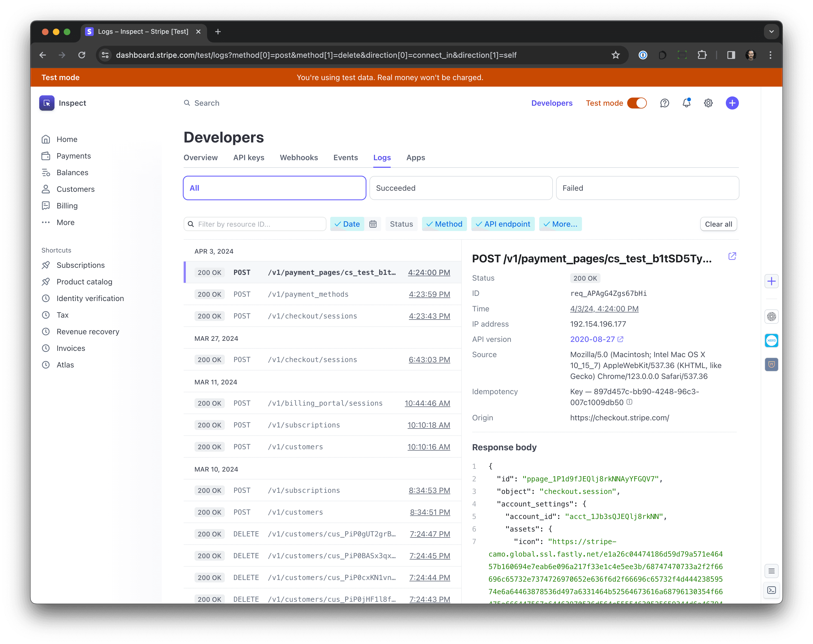This screenshot has width=813, height=644.
Task: Open a new browser tab
Action: 218,32
